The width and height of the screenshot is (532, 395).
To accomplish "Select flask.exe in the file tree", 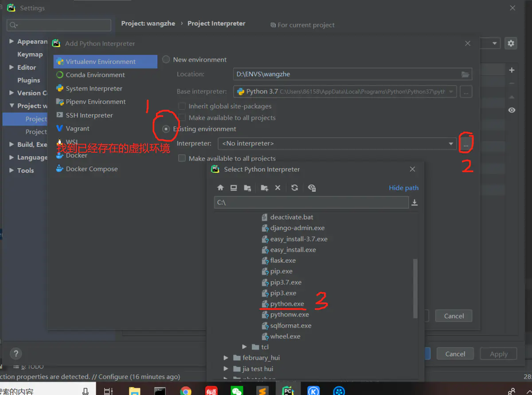I will point(283,261).
